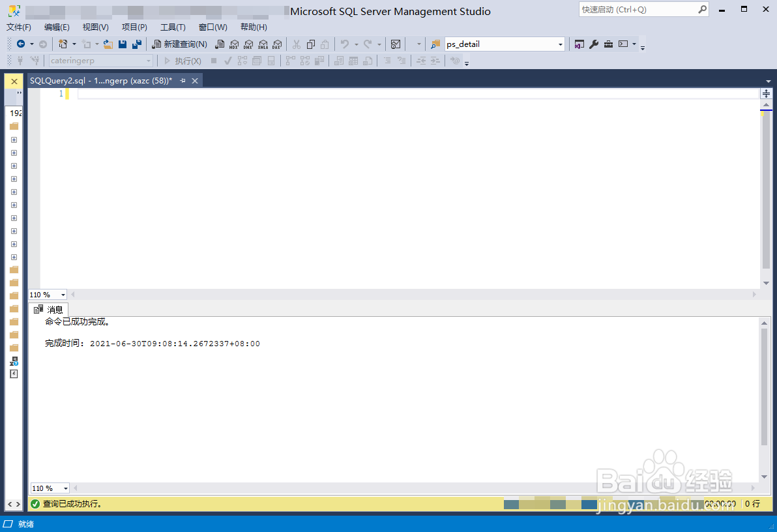
Task: Open a new DAX query
Action: click(x=277, y=44)
